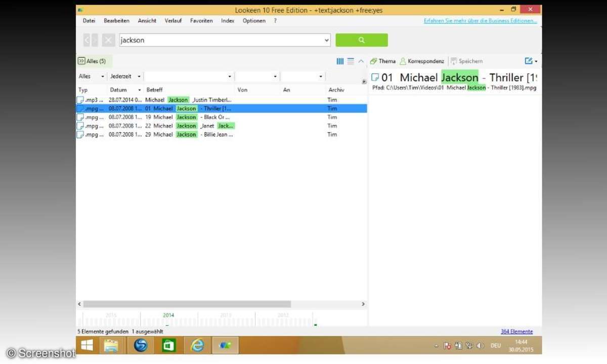Viewport: 607px width, 364px height.
Task: Collapse the filter bar with the chevron
Action: click(x=361, y=61)
